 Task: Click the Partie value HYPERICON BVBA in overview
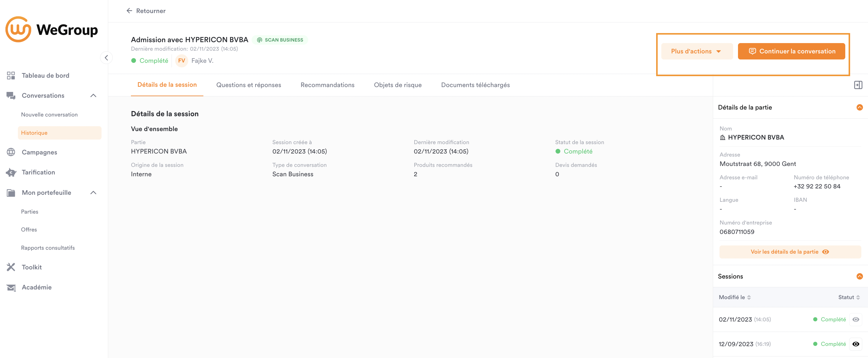(x=159, y=151)
